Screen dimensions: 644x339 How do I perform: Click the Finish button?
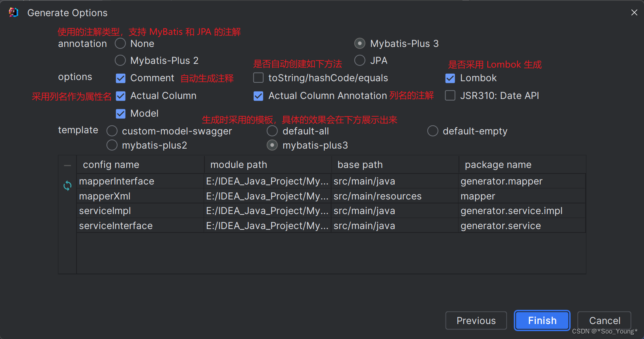[x=542, y=320]
